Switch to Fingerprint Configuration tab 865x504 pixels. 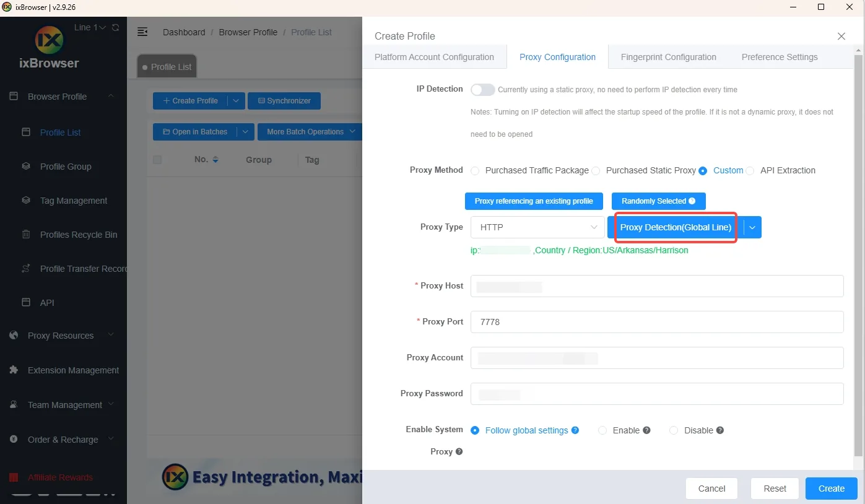coord(668,57)
